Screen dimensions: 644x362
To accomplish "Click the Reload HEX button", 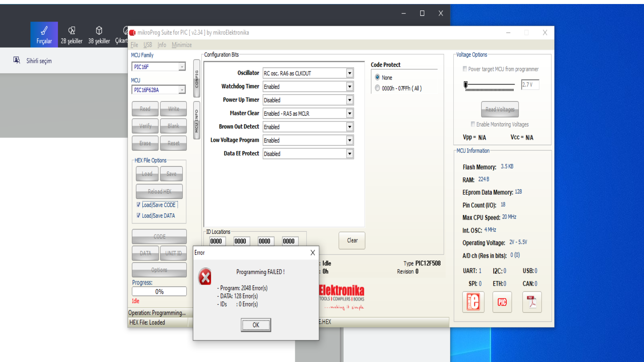I will (159, 191).
